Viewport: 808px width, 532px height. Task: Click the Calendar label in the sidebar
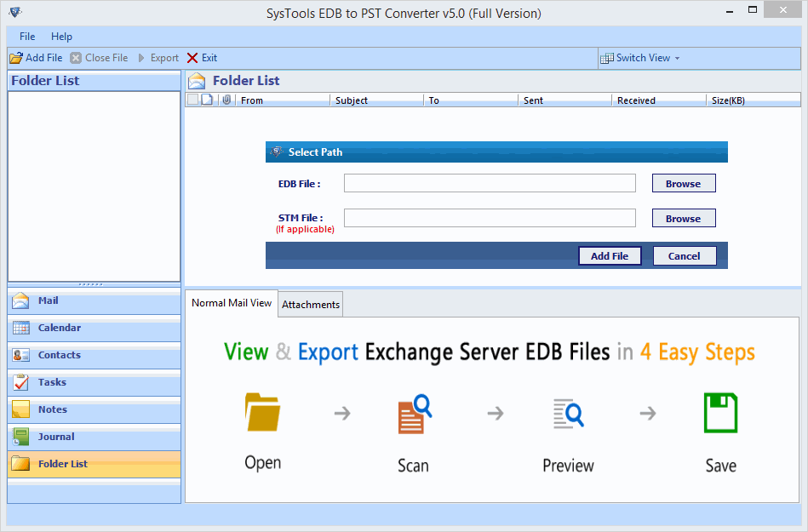pyautogui.click(x=60, y=328)
